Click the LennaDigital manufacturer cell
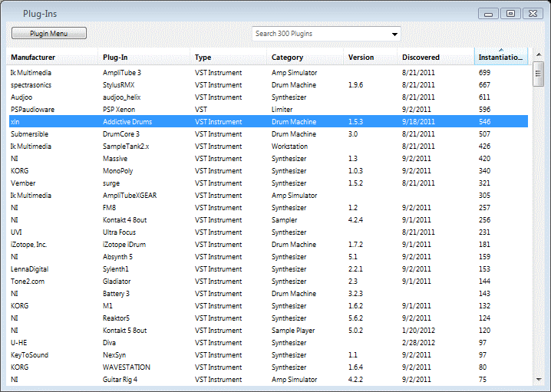 (x=29, y=269)
